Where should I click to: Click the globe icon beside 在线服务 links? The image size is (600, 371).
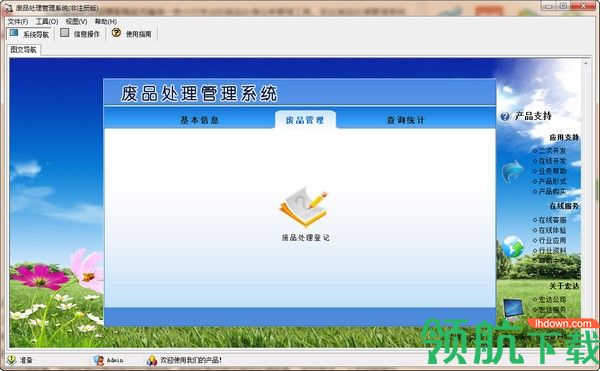coord(513,247)
